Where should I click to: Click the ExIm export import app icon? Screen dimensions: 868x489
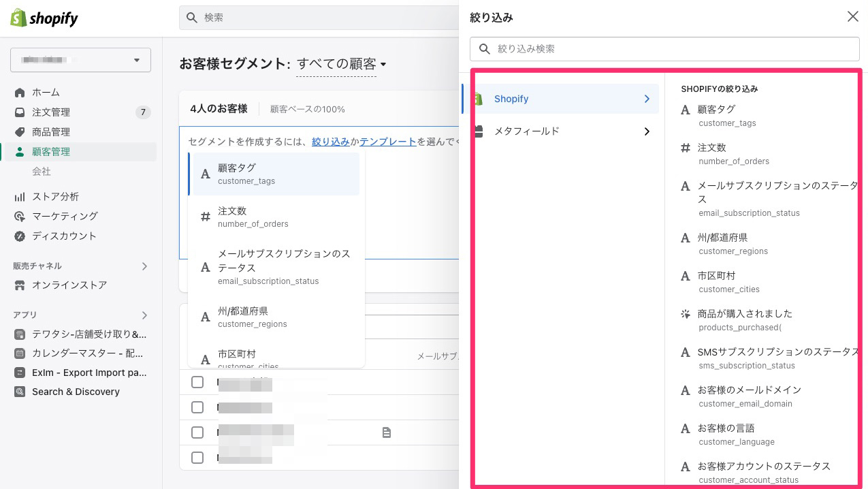[x=20, y=373]
